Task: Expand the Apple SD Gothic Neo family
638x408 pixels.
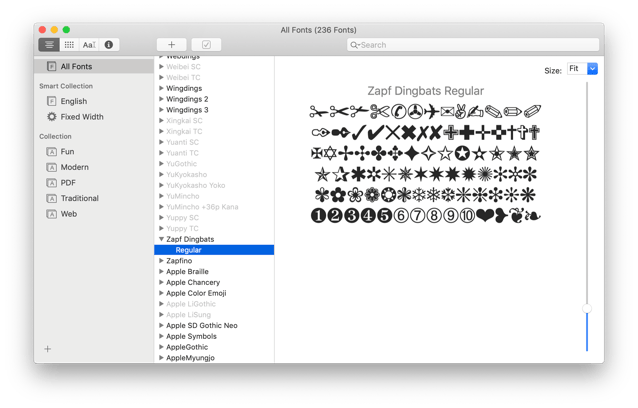Action: click(161, 325)
